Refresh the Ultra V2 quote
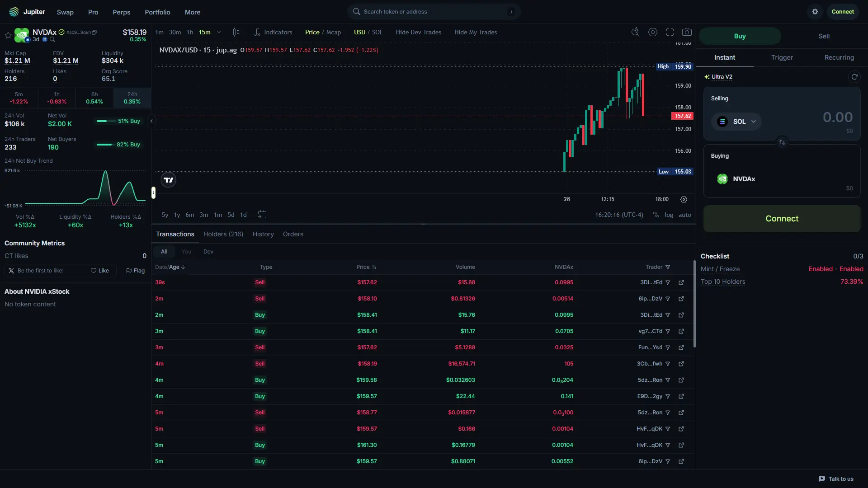Screen dimensions: 868x488 pos(854,77)
